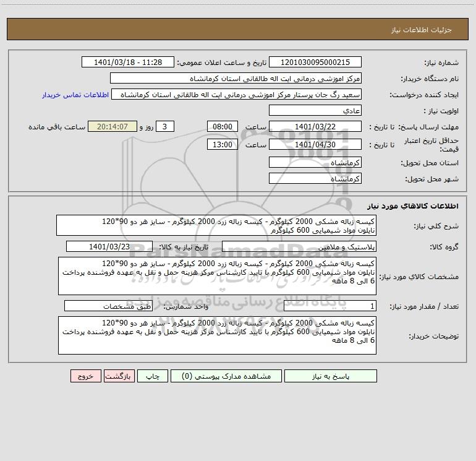This screenshot has height=461, width=476.
Task: Open 'مشاهده مدارک پیوستی (0)' attachments
Action: click(x=226, y=376)
